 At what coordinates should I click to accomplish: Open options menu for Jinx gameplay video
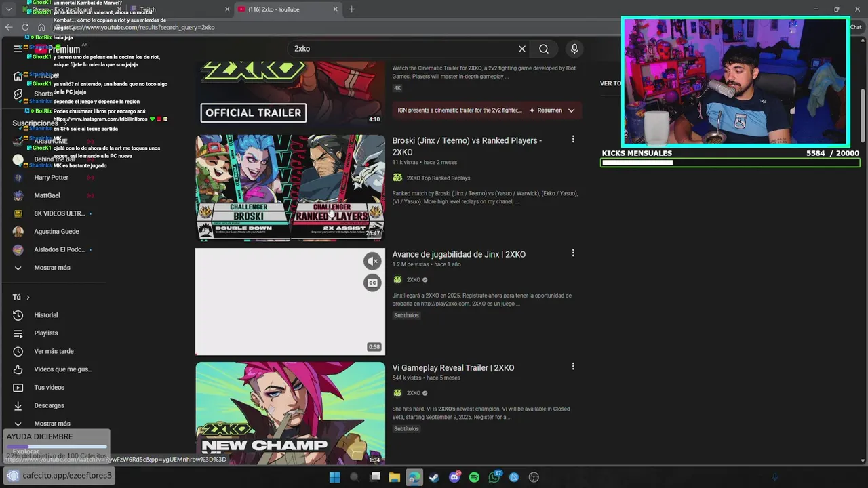tap(573, 253)
